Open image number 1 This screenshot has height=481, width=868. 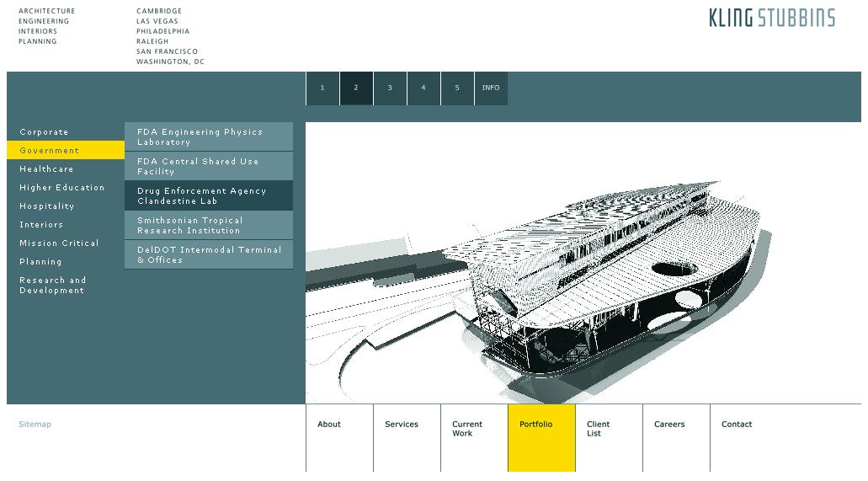pyautogui.click(x=322, y=88)
